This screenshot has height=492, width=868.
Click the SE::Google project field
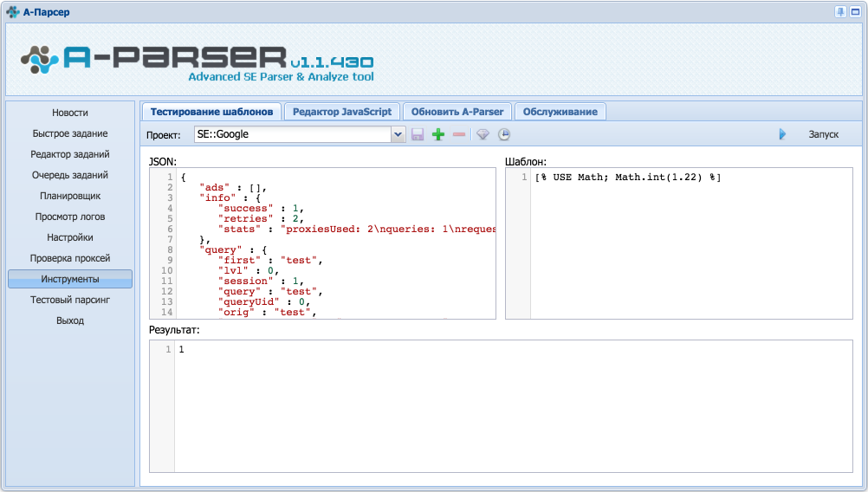(293, 134)
